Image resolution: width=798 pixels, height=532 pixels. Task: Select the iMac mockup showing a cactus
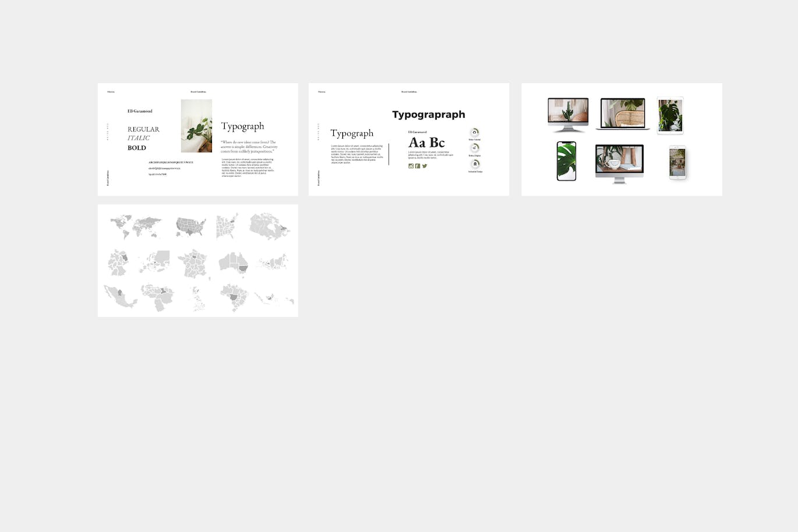click(568, 114)
